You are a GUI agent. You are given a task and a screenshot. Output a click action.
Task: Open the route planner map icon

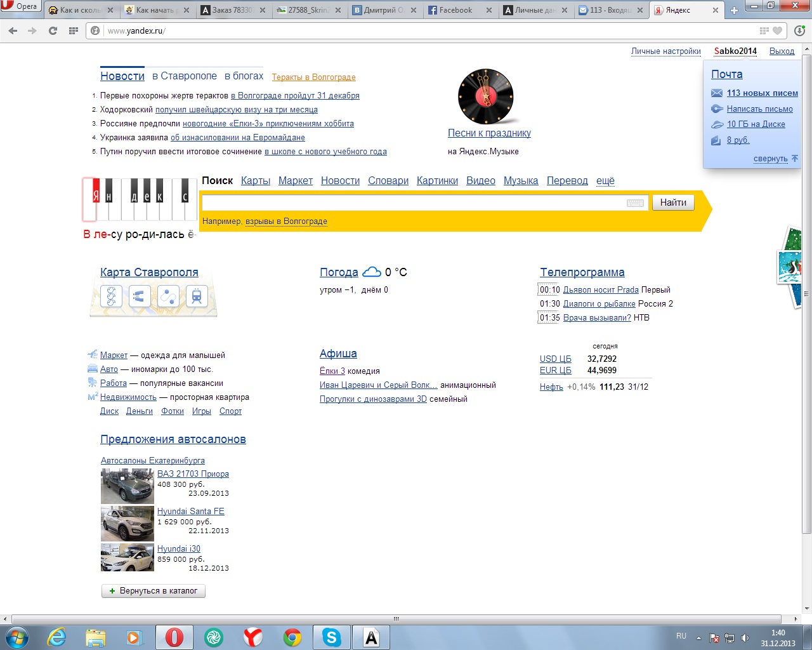pyautogui.click(x=168, y=296)
